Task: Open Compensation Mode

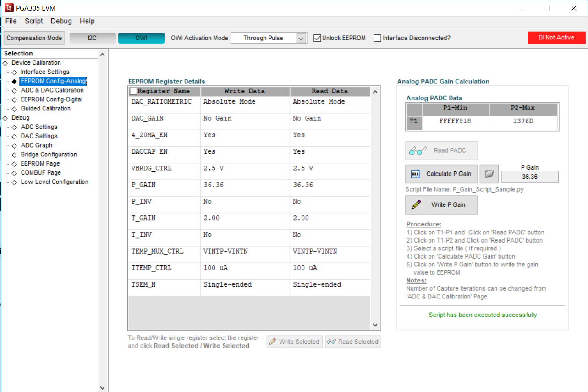Action: pos(34,38)
